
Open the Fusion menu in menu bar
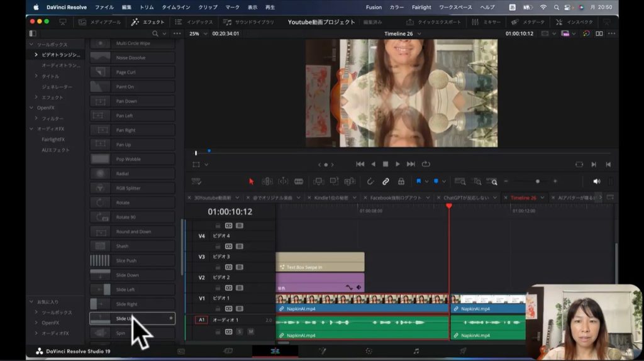pos(374,7)
